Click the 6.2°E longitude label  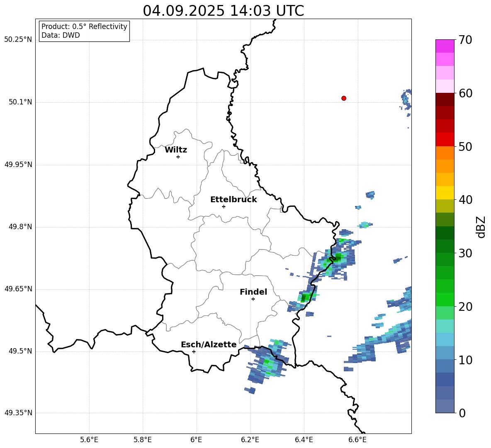(x=250, y=440)
